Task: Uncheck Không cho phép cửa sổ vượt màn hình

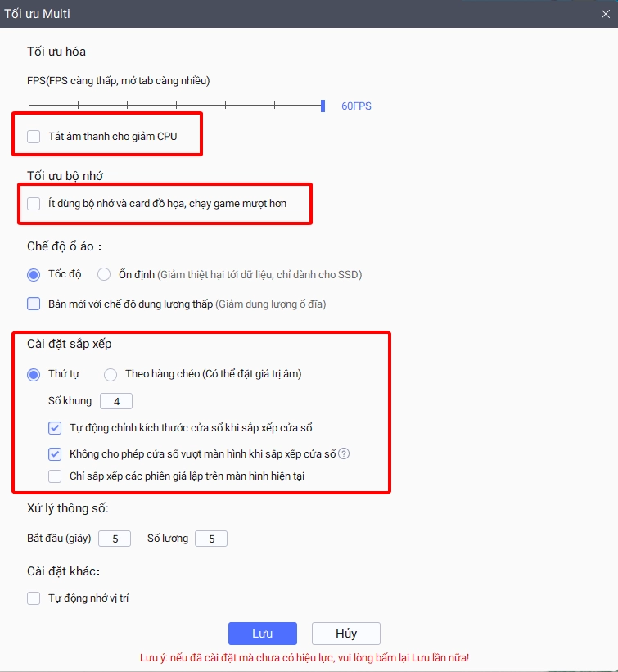Action: pyautogui.click(x=55, y=453)
